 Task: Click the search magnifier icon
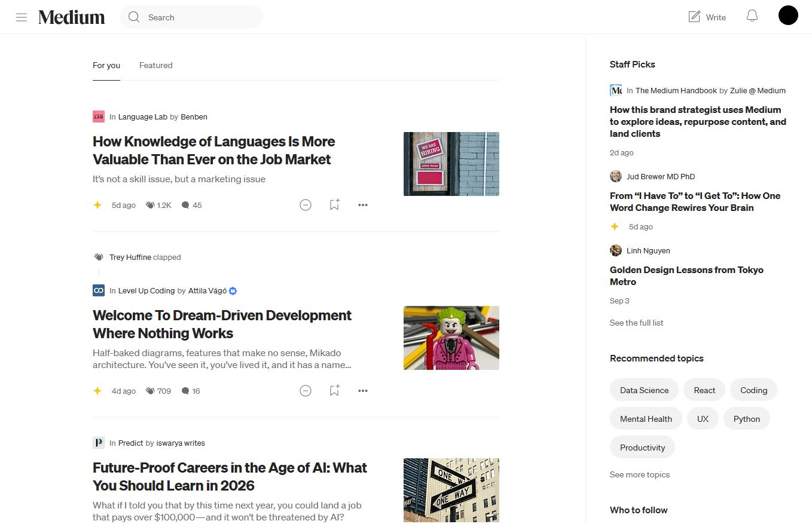click(134, 17)
